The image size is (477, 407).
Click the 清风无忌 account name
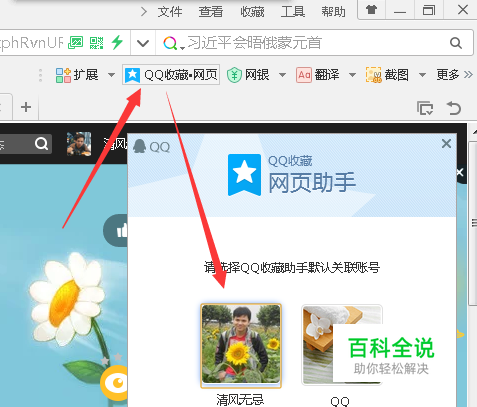click(240, 399)
